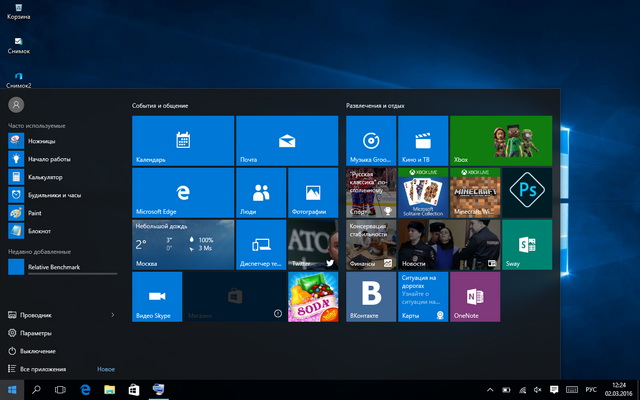Viewport: 640px width, 400px height.
Task: Open Store from the taskbar
Action: (134, 389)
